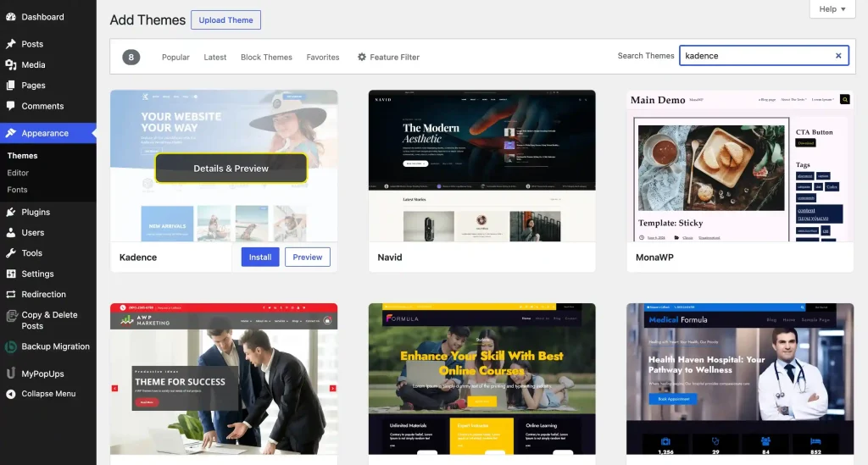Open the MonaWP theme thumbnail

click(x=740, y=166)
